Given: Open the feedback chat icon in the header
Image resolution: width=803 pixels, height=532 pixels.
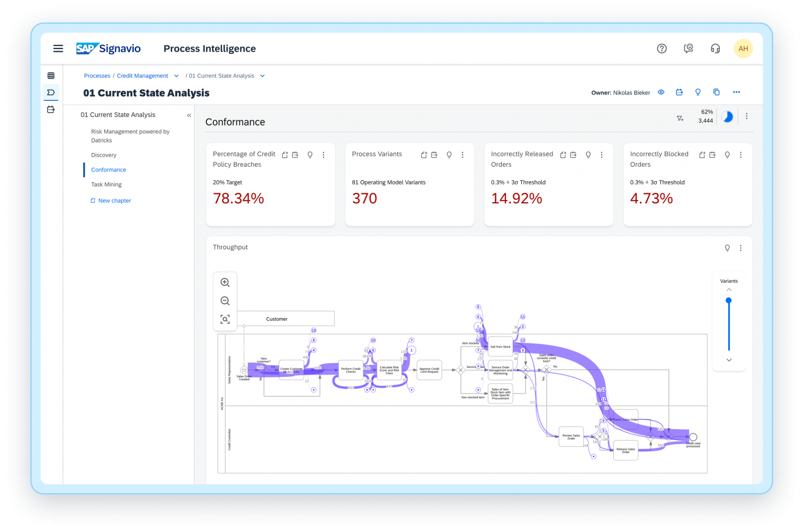Looking at the screenshot, I should 689,48.
